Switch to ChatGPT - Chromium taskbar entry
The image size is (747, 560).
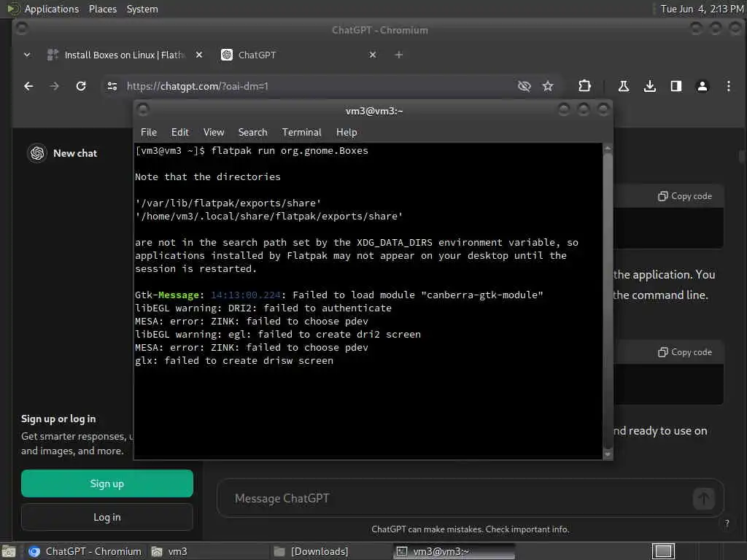[85, 551]
